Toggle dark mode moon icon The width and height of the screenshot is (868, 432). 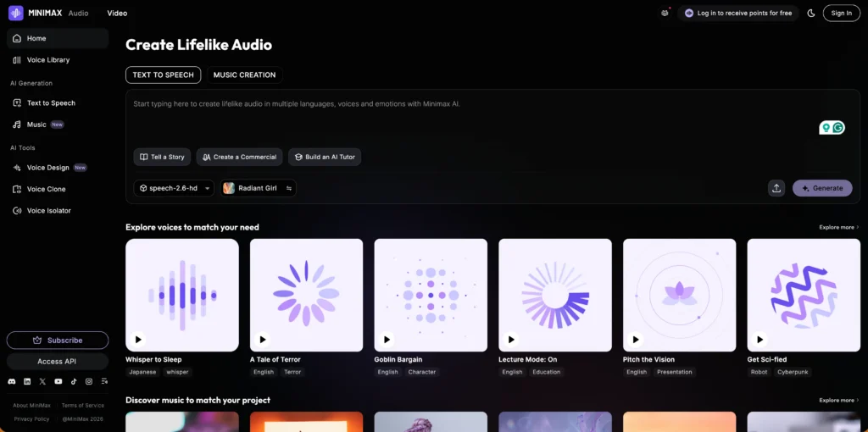point(811,13)
